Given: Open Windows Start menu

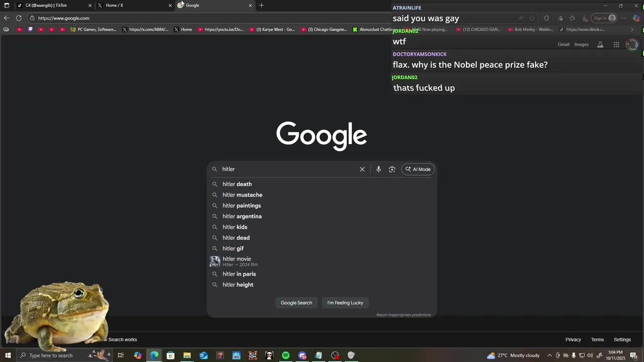Looking at the screenshot, I should [x=8, y=355].
